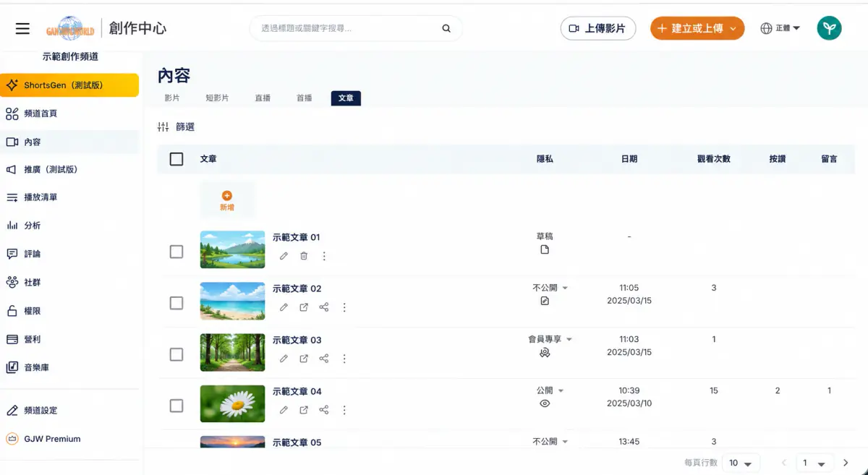Go to previous page arrow
This screenshot has height=475, width=868.
[783, 463]
